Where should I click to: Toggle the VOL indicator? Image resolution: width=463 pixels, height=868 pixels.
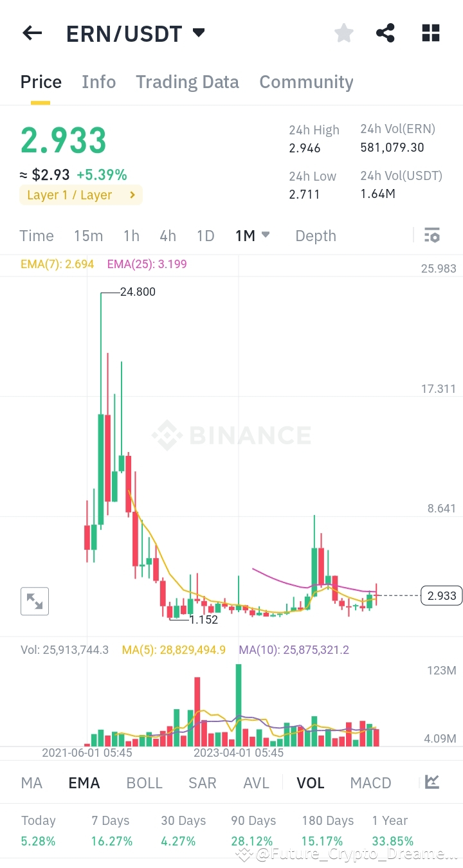click(311, 783)
